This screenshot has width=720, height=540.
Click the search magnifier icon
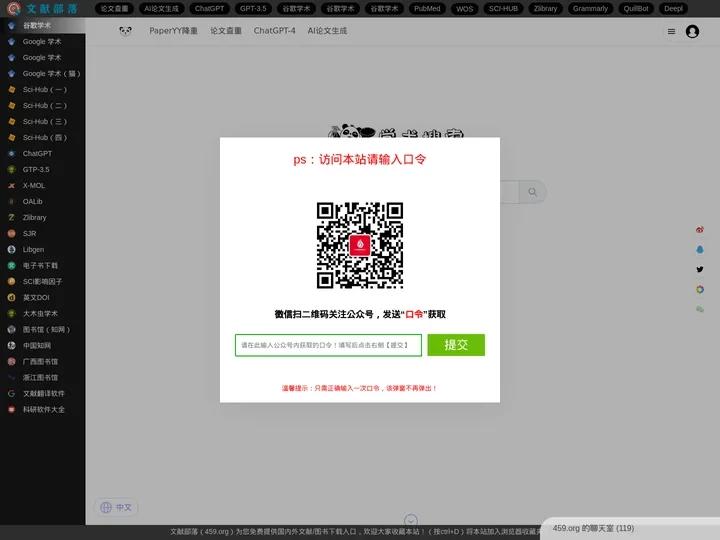[x=532, y=192]
